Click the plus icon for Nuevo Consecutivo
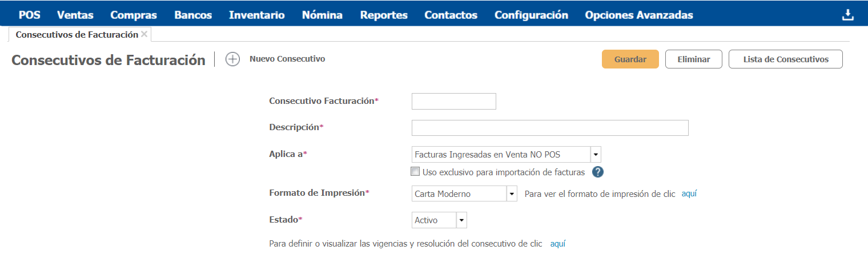This screenshot has height=262, width=868. tap(232, 59)
